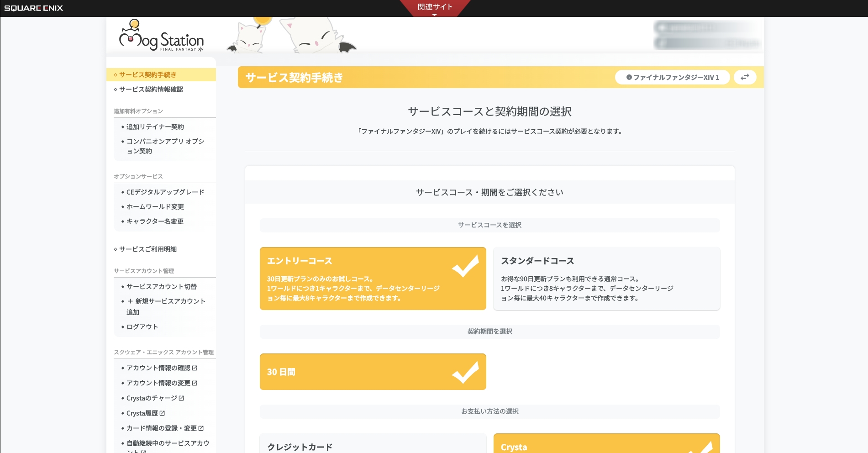
Task: Open カード情報の登録・変更 link
Action: (x=165, y=428)
